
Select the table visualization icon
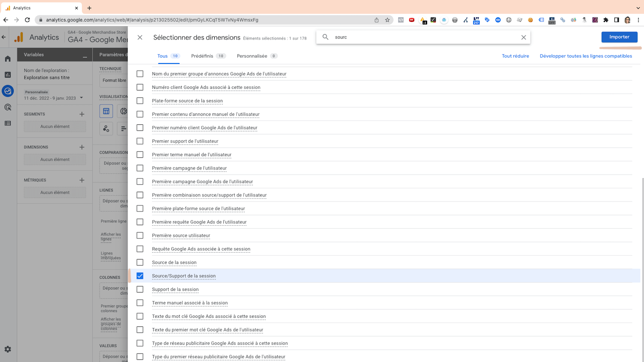[x=106, y=111]
